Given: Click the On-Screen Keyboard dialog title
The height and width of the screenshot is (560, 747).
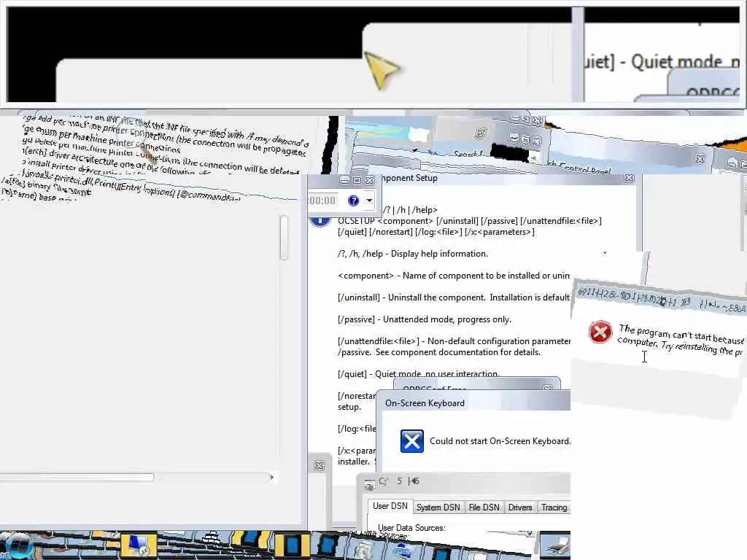Looking at the screenshot, I should 425,403.
